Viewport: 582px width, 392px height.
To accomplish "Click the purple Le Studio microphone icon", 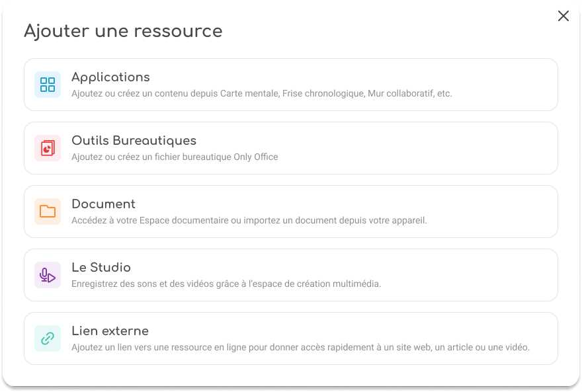I will click(48, 275).
